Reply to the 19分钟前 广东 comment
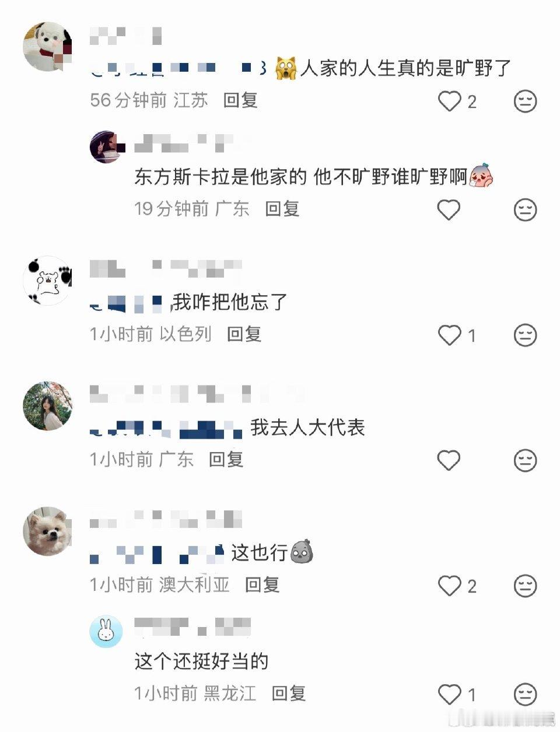This screenshot has height=732, width=560. [x=282, y=209]
